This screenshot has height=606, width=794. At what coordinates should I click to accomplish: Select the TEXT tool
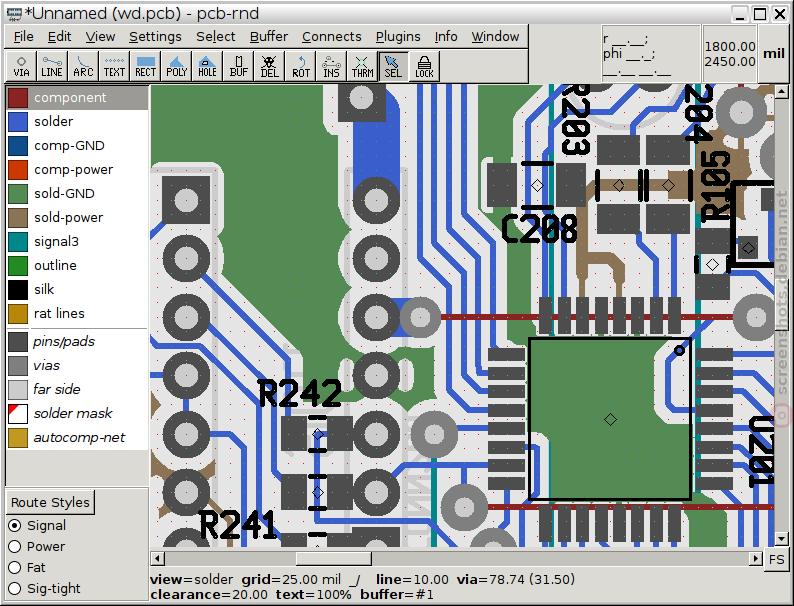114,66
